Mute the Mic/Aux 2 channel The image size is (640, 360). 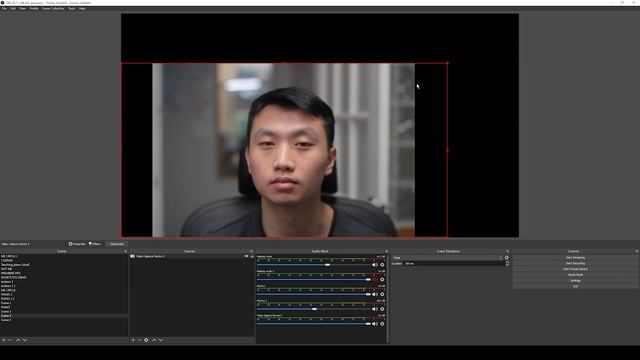point(375,309)
